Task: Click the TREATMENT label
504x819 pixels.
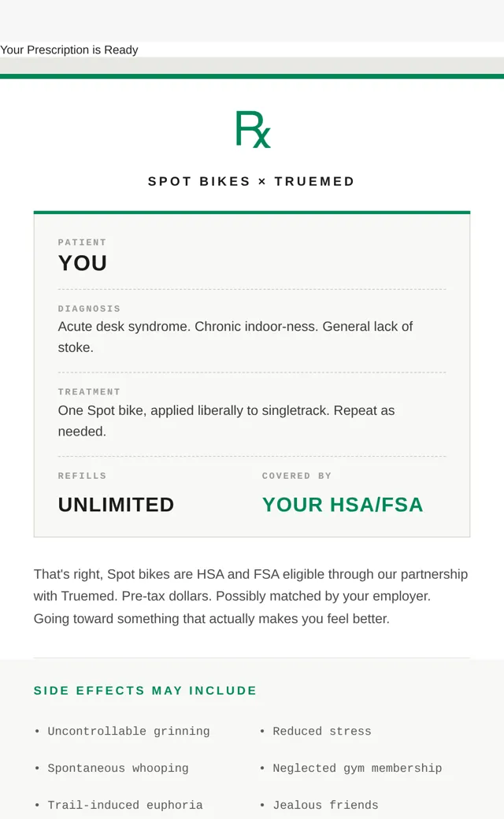Action: click(x=89, y=391)
